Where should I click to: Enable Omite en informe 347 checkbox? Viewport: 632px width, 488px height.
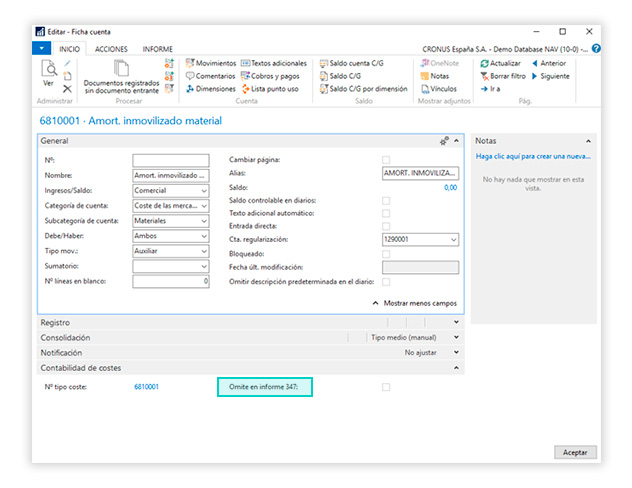coord(386,387)
